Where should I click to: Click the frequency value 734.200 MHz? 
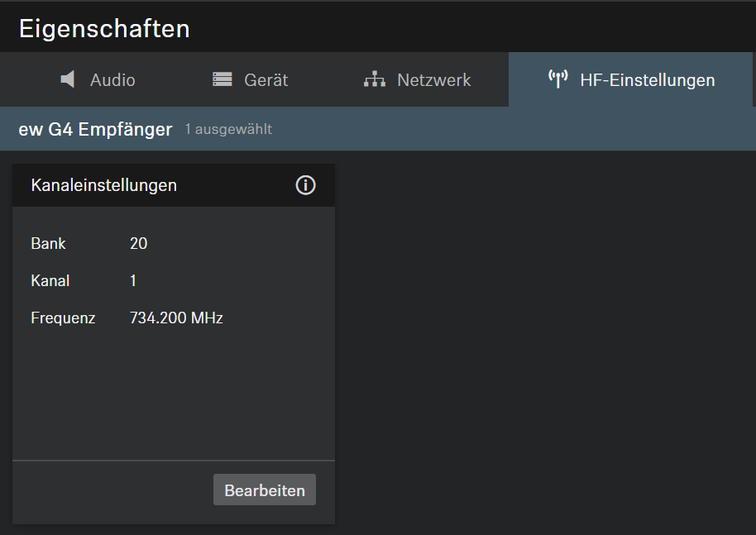tap(176, 318)
